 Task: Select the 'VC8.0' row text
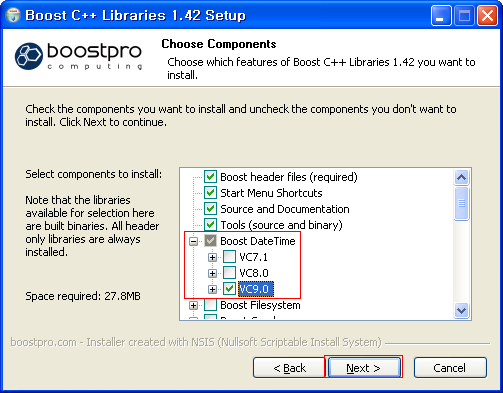click(254, 273)
